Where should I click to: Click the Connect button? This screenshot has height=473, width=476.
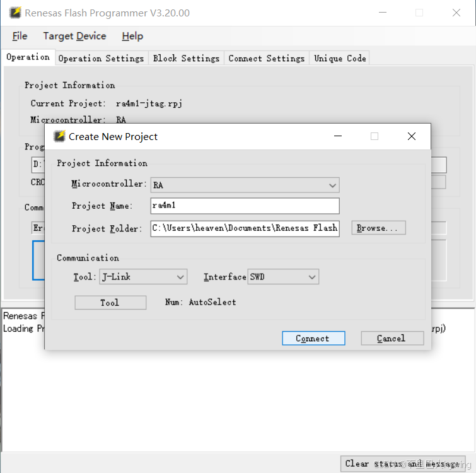point(313,338)
